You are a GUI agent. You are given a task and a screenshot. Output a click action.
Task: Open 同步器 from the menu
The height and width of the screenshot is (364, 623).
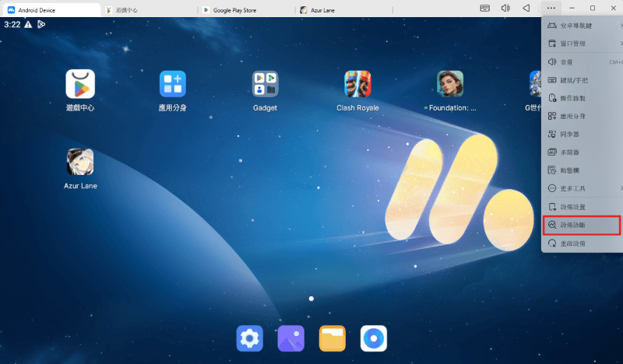pyautogui.click(x=583, y=135)
